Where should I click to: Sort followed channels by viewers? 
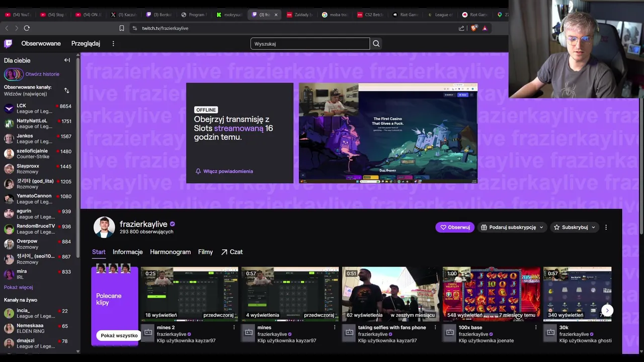tap(66, 90)
